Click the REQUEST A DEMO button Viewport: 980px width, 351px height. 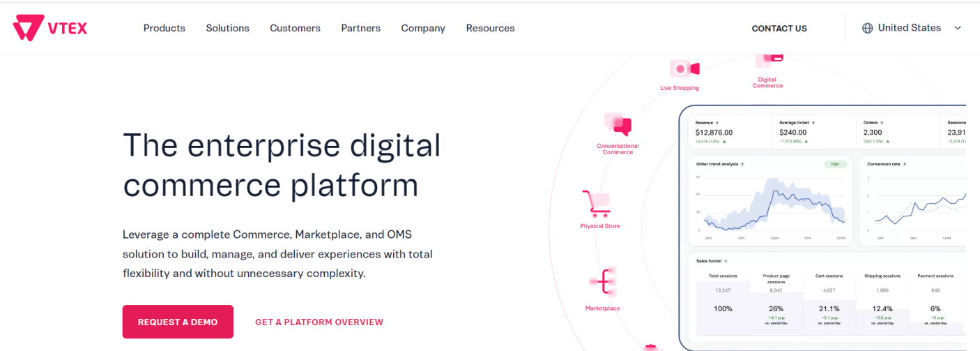[x=178, y=322]
